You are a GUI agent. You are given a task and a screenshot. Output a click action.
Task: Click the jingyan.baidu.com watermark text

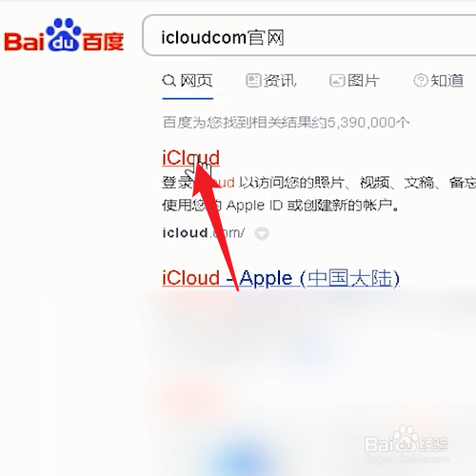pyautogui.click(x=407, y=459)
